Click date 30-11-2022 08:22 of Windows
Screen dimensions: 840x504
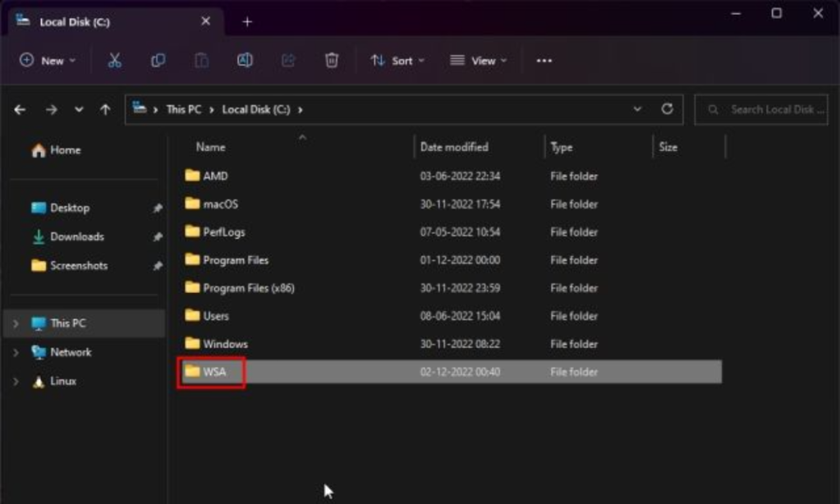pos(460,344)
